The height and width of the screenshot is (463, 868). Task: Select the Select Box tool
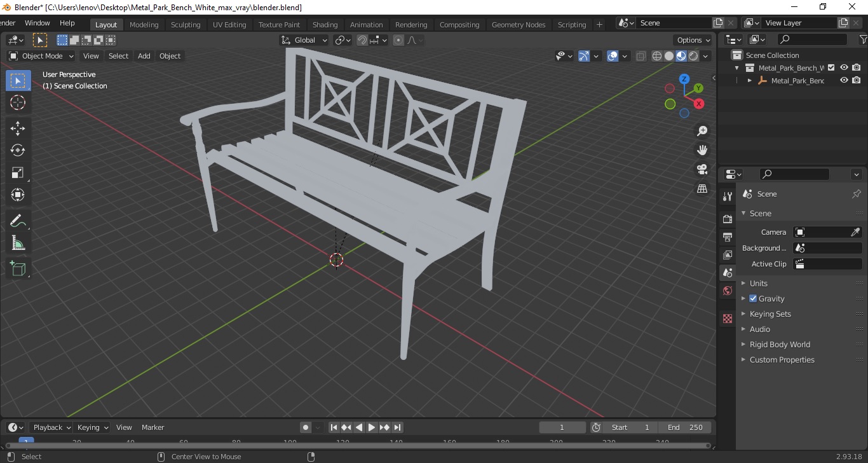click(x=18, y=81)
